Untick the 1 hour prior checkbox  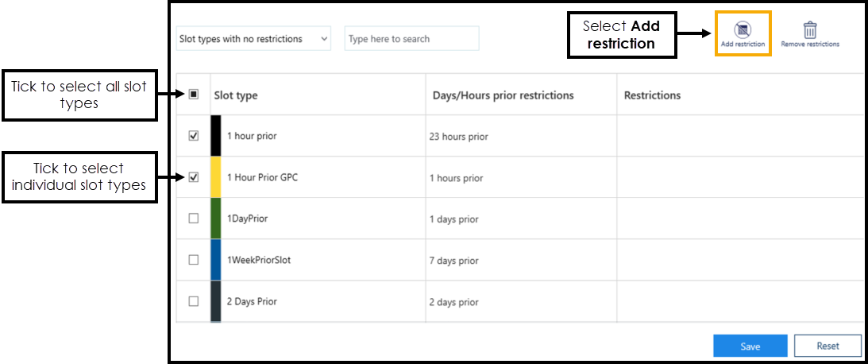pos(194,136)
